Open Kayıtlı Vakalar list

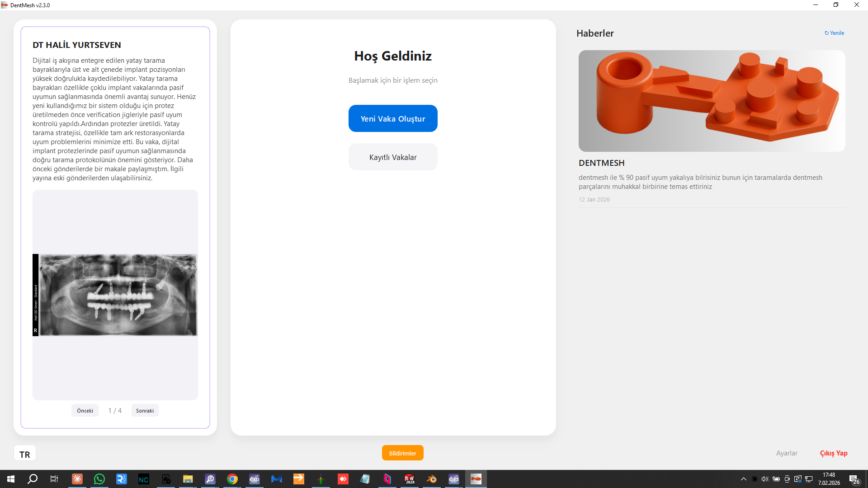(x=392, y=157)
